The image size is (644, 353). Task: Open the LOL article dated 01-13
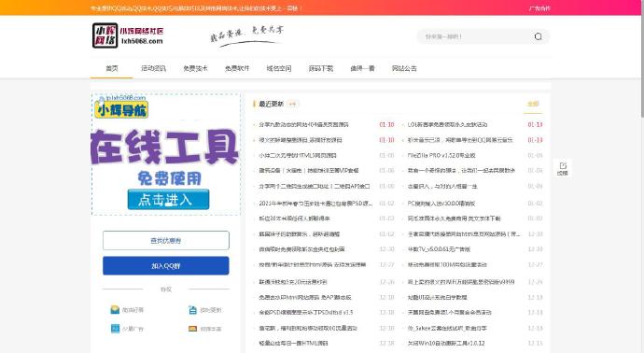coord(447,124)
